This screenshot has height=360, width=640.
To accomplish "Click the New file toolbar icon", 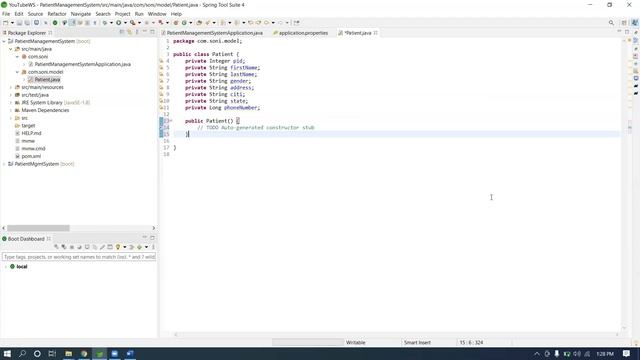I will [6, 23].
